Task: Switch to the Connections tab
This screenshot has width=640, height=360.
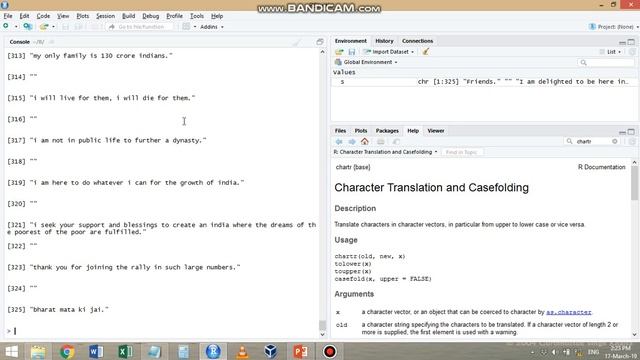Action: pyautogui.click(x=417, y=41)
